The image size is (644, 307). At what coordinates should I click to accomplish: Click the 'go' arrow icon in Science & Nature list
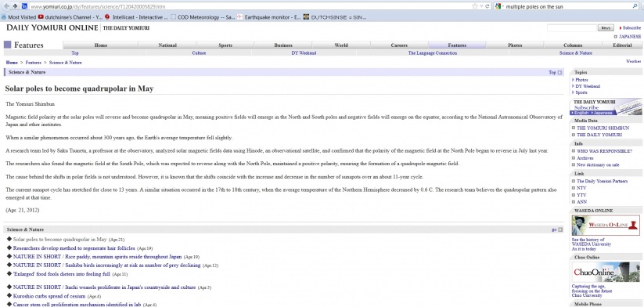pos(560,229)
